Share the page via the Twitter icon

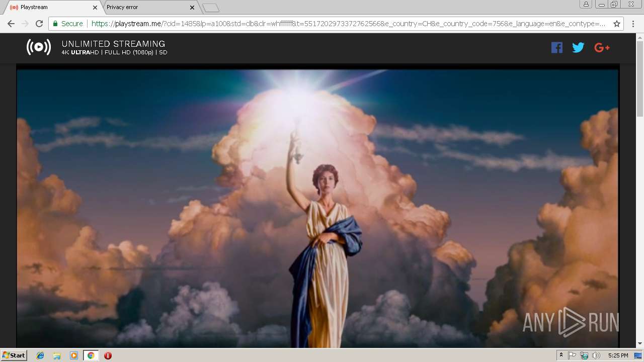[578, 47]
